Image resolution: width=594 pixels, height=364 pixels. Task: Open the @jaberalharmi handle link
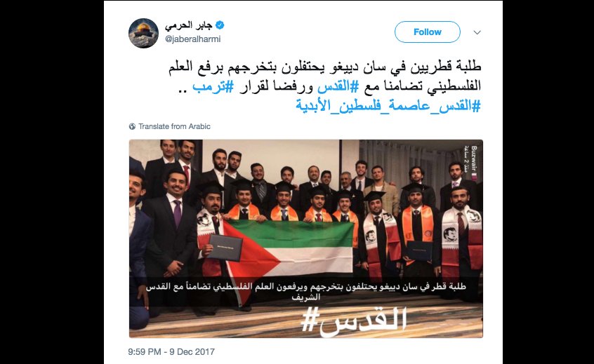(x=193, y=39)
